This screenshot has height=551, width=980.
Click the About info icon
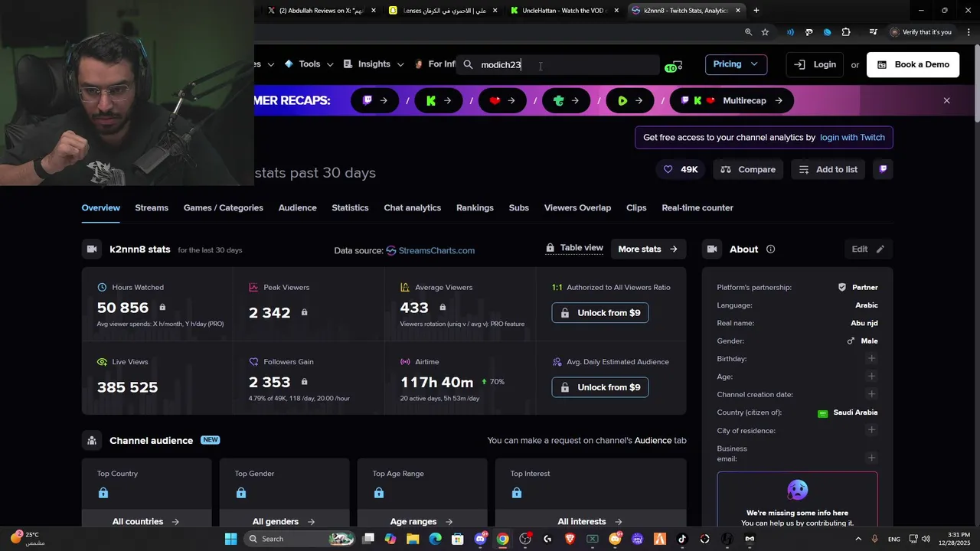770,249
